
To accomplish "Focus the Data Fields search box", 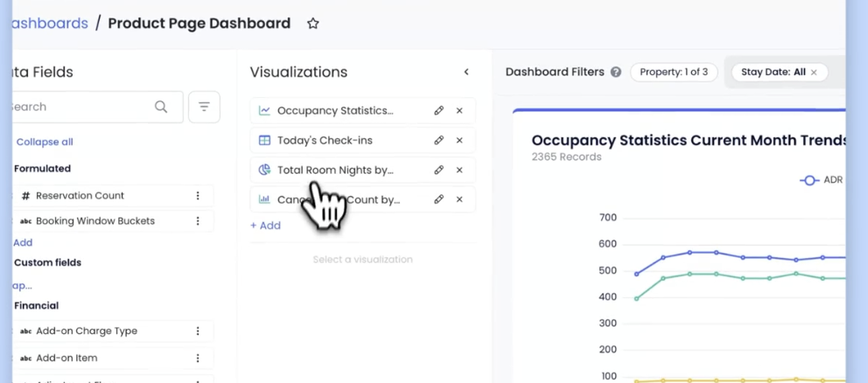I will [x=97, y=107].
